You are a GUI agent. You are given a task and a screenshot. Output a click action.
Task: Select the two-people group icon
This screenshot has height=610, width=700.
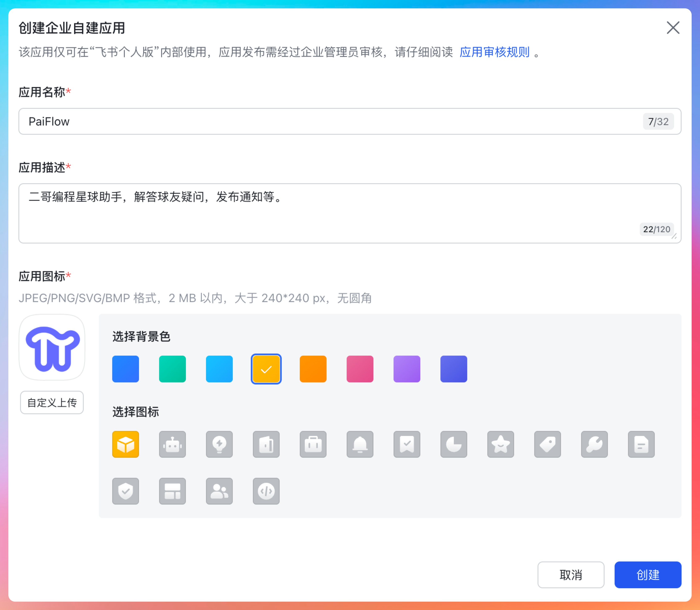[x=219, y=491]
